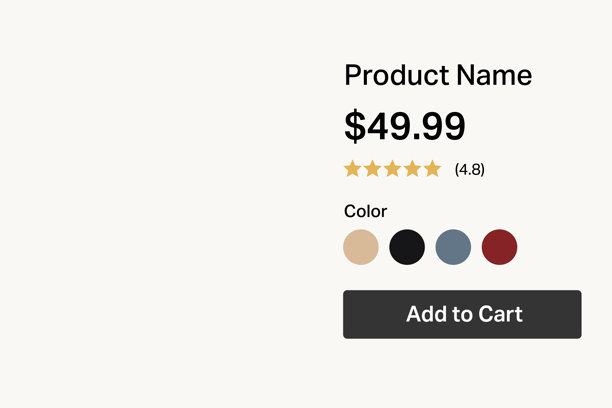The width and height of the screenshot is (612, 408).
Task: Click the dollar sign in the price
Action: coord(355,126)
